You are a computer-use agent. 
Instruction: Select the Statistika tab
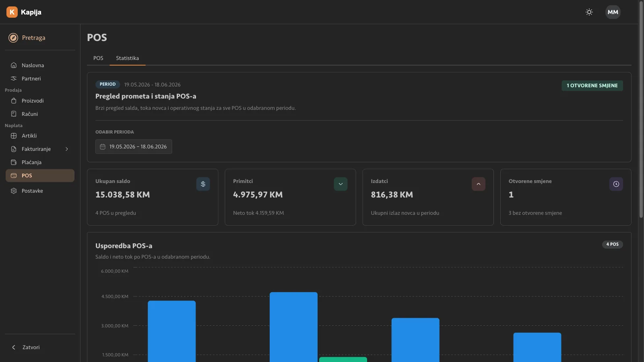pyautogui.click(x=128, y=58)
